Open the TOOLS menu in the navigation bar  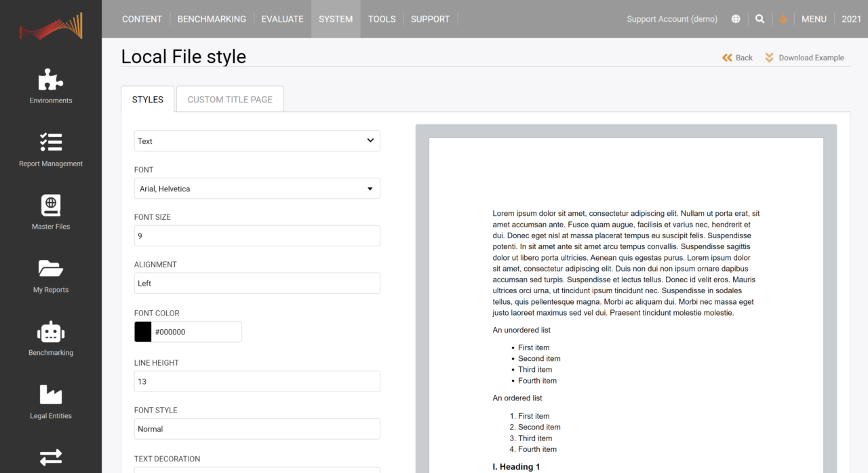pyautogui.click(x=382, y=18)
